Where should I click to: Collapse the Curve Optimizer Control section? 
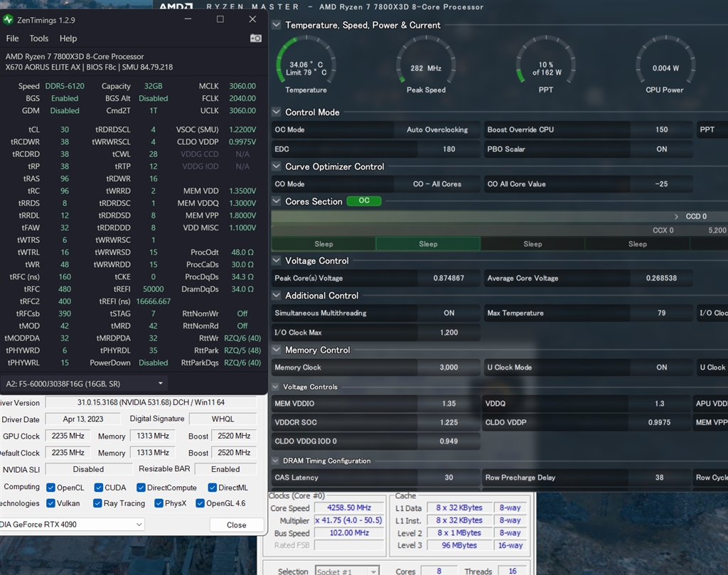(277, 167)
